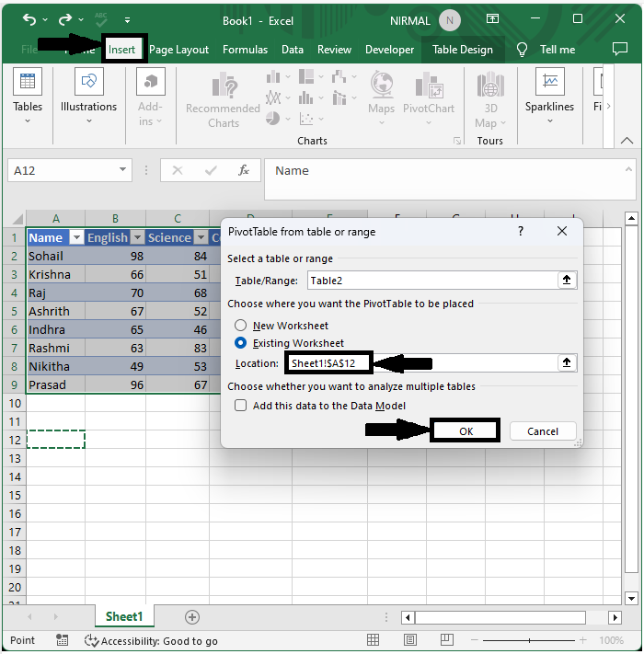Switch to the Page Layout tab

178,50
